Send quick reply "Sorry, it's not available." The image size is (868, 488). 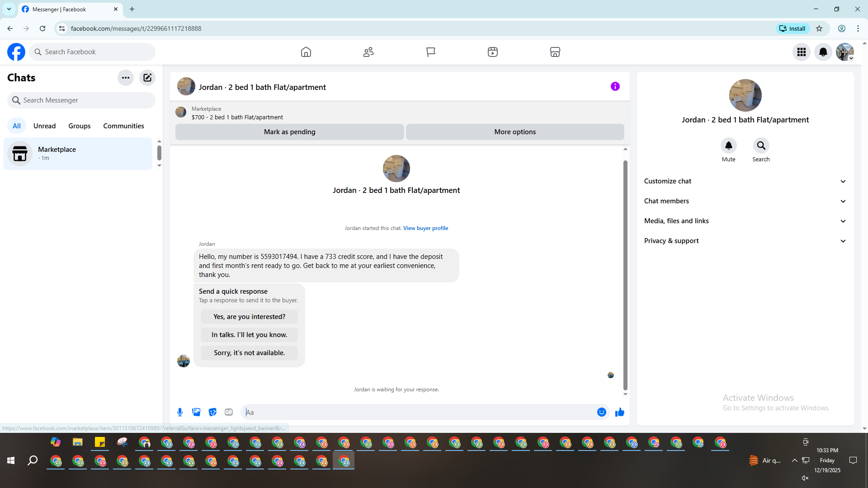249,353
